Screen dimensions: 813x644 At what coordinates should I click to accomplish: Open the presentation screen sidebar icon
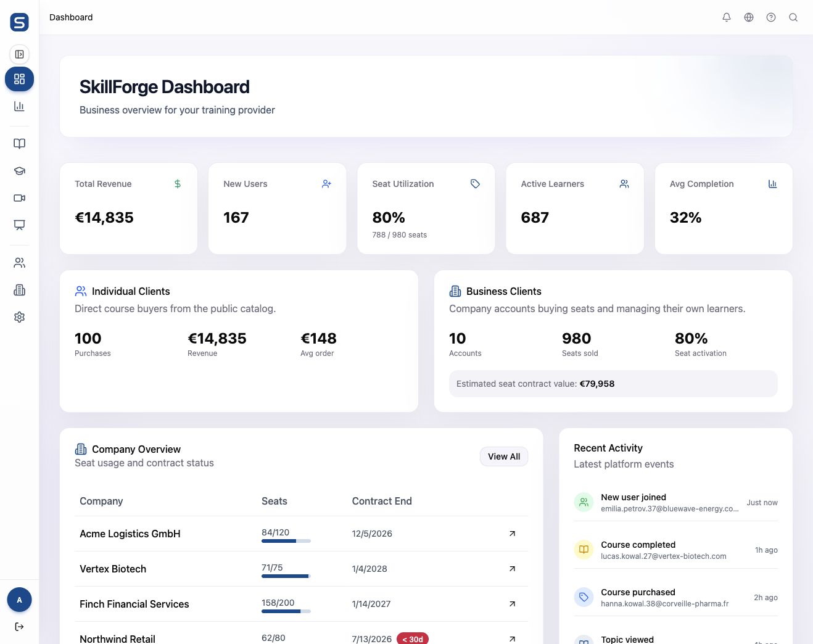tap(20, 225)
